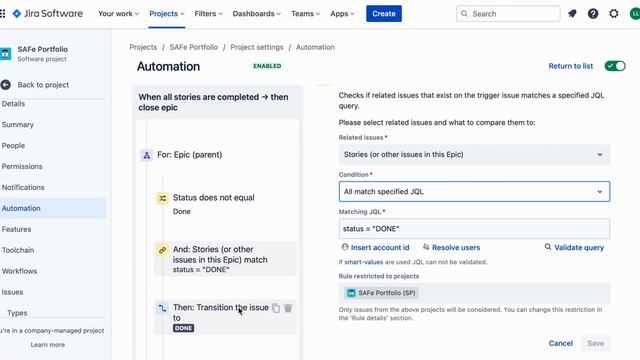This screenshot has width=640, height=360.
Task: Open the Filters dropdown menu
Action: pyautogui.click(x=209, y=13)
